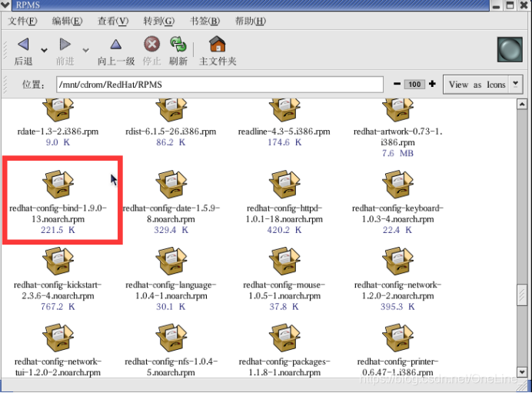The height and width of the screenshot is (393, 532).
Task: Click file name redhat-config-mouse-1.0.5-1.noarch.rpm
Action: [284, 290]
